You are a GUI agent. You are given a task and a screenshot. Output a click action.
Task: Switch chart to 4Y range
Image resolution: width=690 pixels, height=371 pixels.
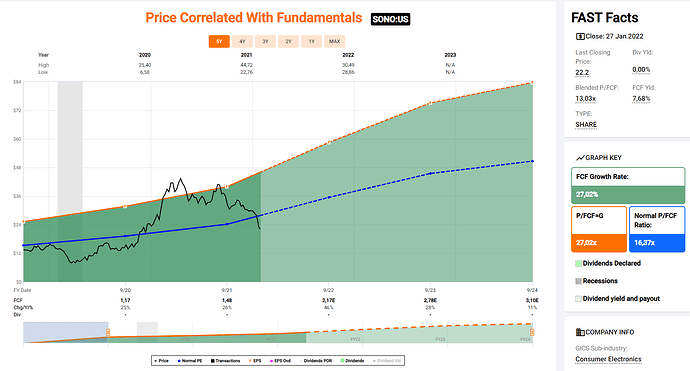tap(242, 41)
